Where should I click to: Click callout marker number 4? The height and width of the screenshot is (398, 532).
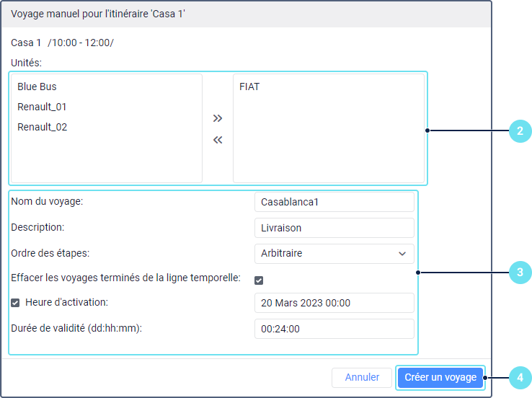pos(519,377)
